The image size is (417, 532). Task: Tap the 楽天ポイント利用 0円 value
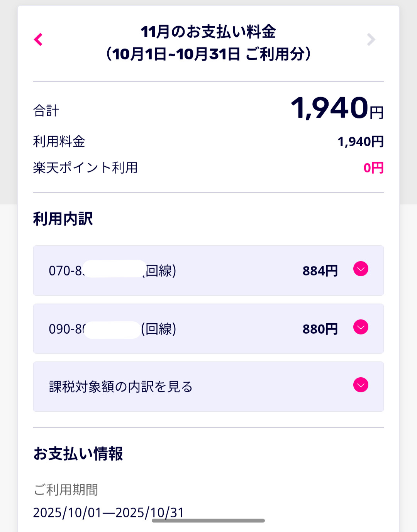click(x=373, y=168)
